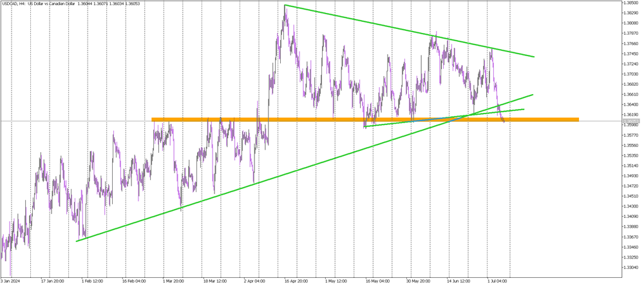The image size is (644, 285).
Task: Click the 1.36400 price label
Action: click(632, 104)
